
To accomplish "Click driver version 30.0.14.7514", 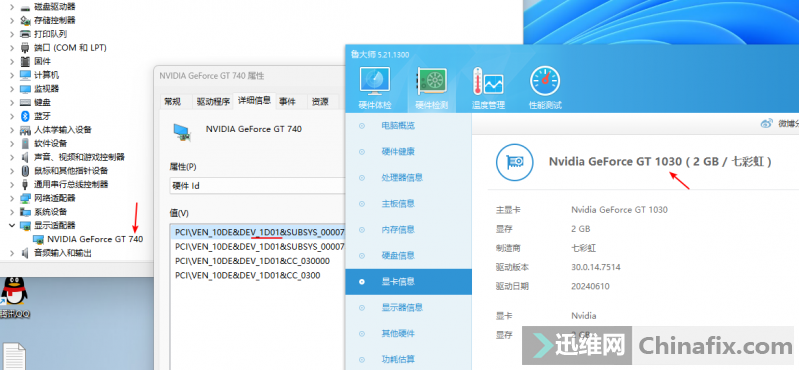I will coord(596,267).
